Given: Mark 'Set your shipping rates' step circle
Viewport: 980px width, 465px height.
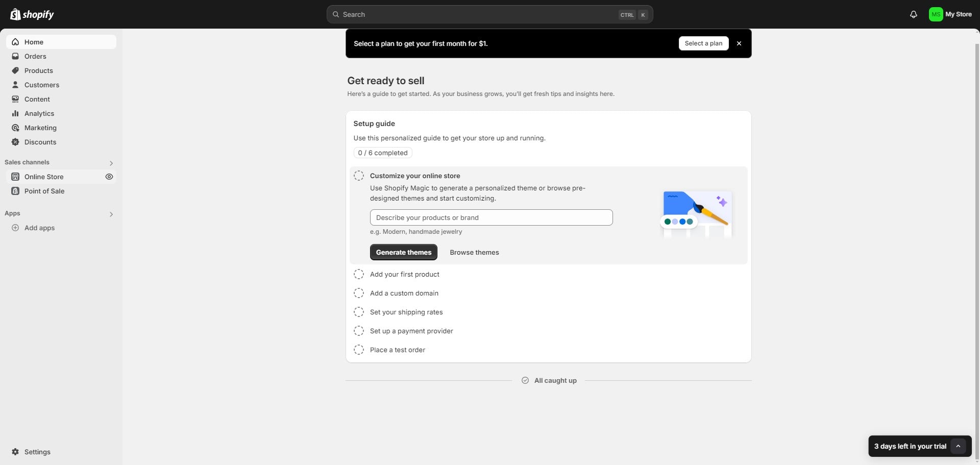Looking at the screenshot, I should tap(359, 312).
